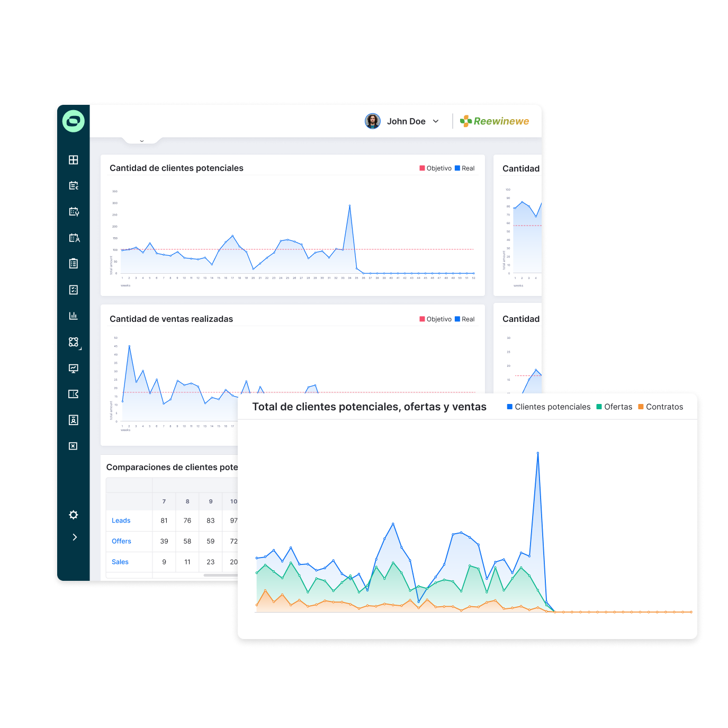
Task: Expand the John Doe user dropdown
Action: 436,121
